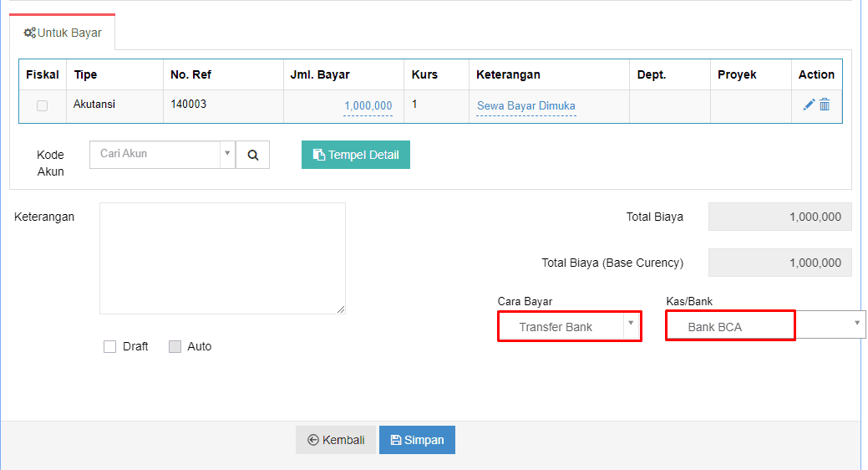Delete the Akutansi row with trash icon
This screenshot has height=470, width=868.
[825, 105]
